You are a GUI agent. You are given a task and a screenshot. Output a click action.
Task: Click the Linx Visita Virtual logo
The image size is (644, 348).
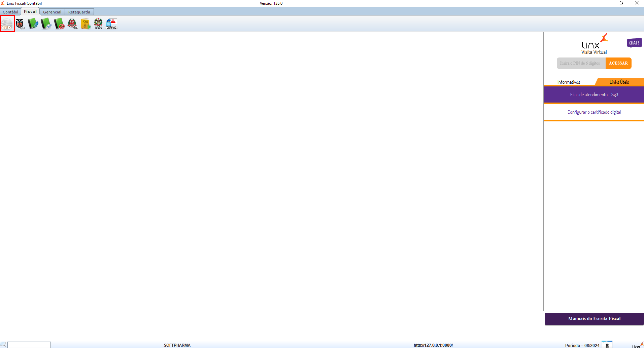click(594, 44)
